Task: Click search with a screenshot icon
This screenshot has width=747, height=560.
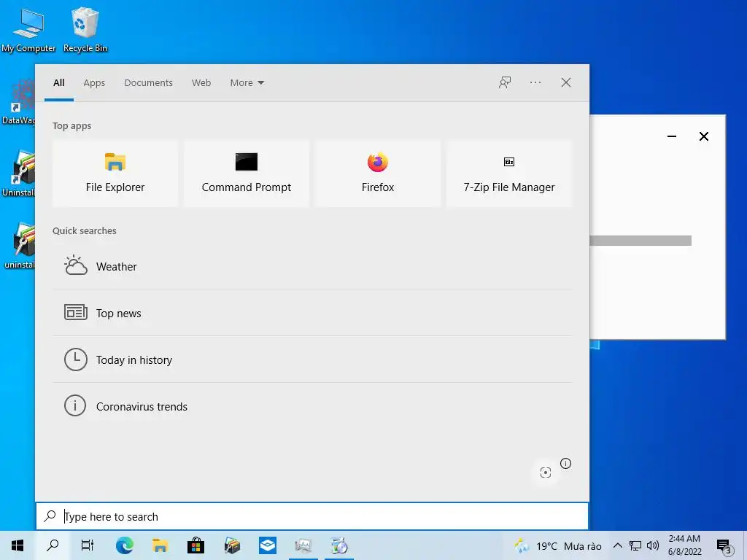Action: 546,472
